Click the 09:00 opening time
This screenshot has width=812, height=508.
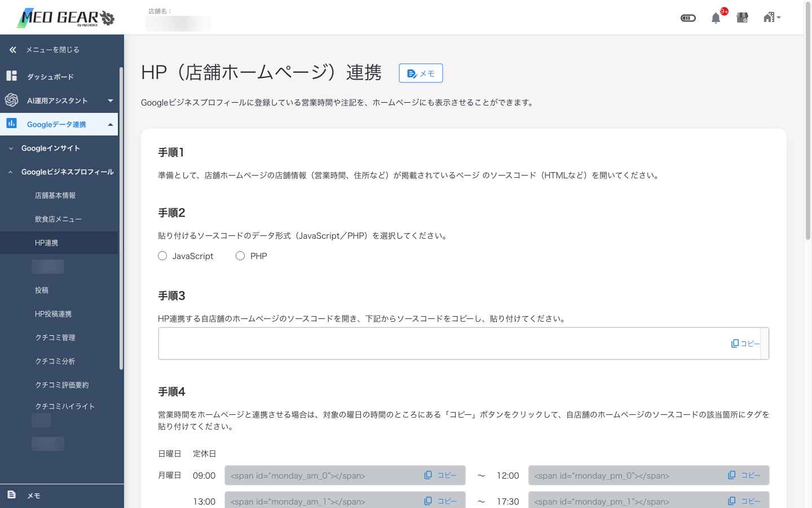click(x=204, y=476)
